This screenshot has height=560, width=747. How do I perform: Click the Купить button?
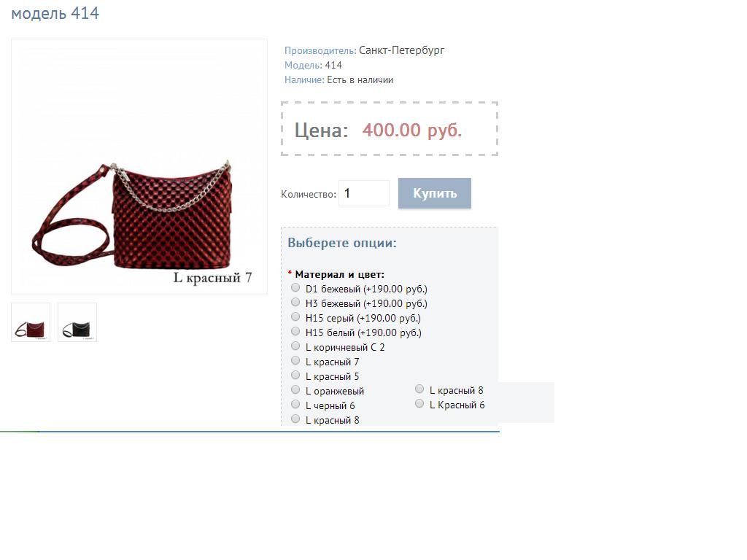point(435,192)
